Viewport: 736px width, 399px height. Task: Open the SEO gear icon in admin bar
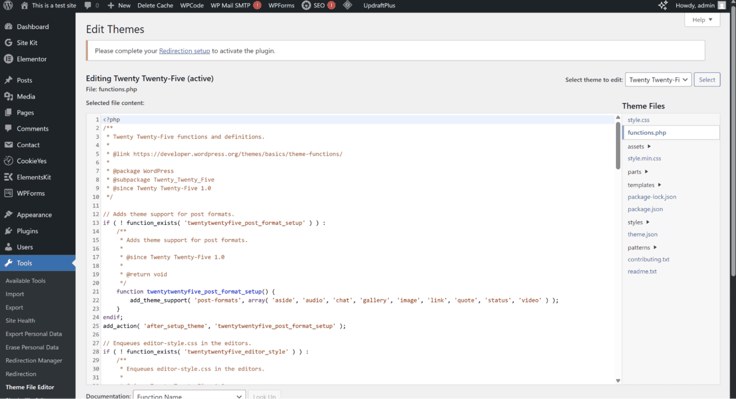[306, 6]
